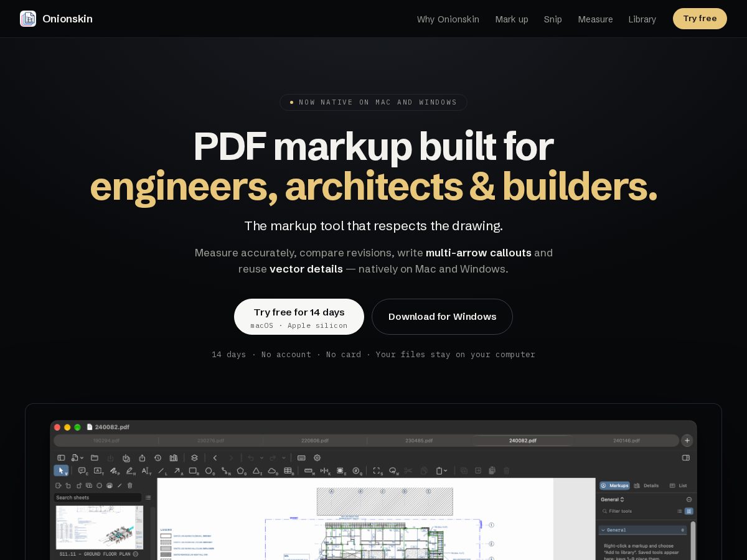Select the ellipse shape tool
The height and width of the screenshot is (560, 747).
point(210,471)
